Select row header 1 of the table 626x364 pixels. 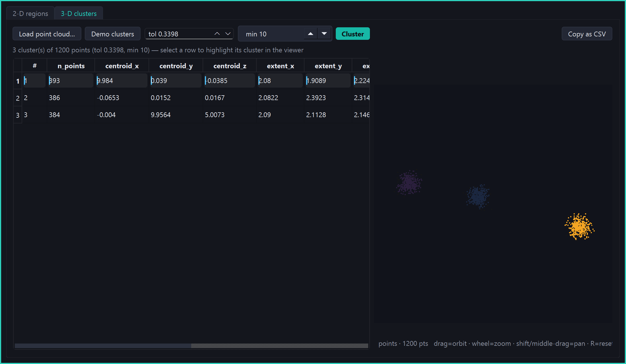[18, 81]
